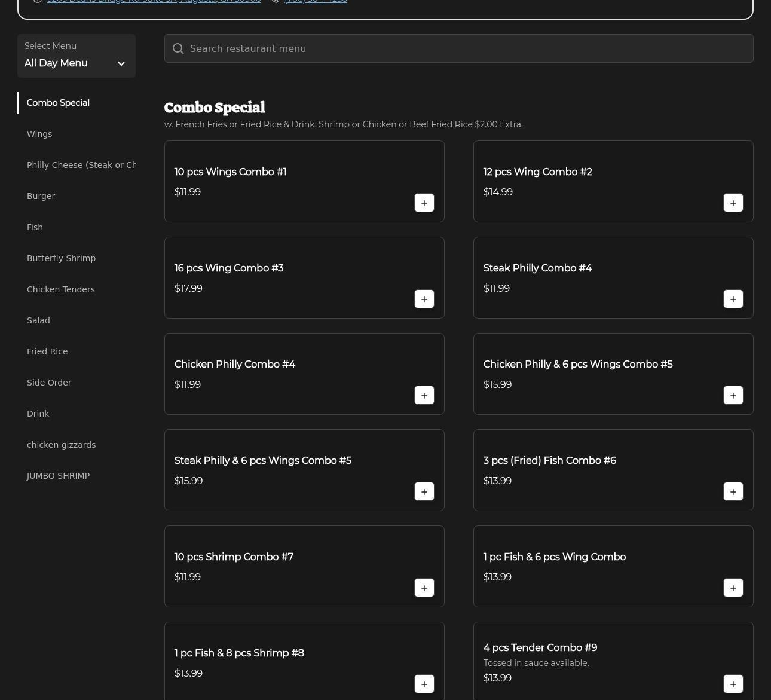Go to the Burger category
This screenshot has height=700, width=771.
coord(41,196)
